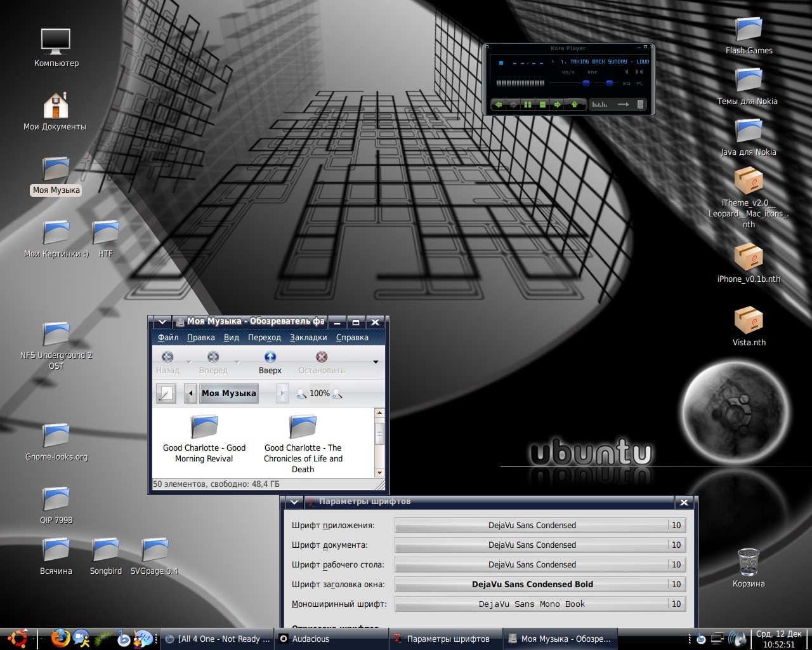Click the zoom out magnifier icon
The image size is (812, 650).
pos(301,394)
